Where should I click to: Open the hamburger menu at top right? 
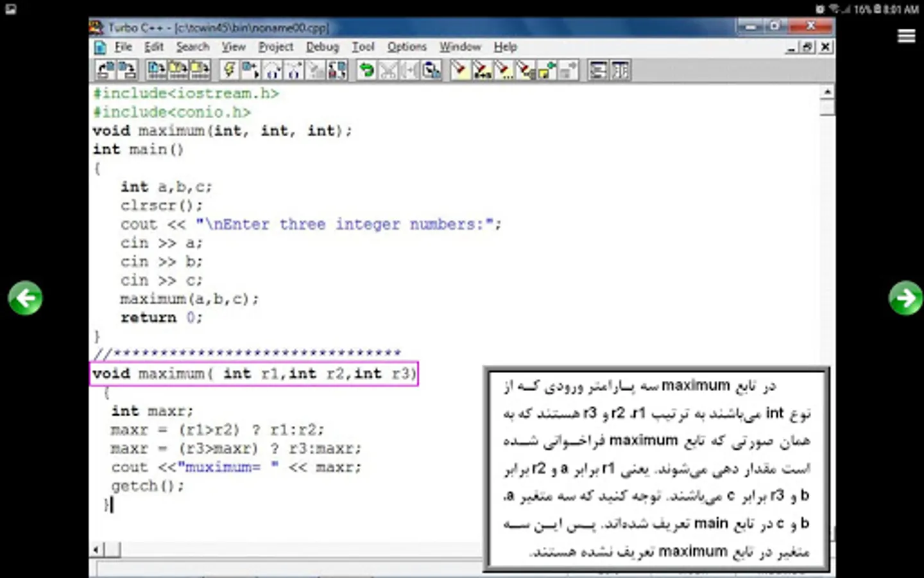[x=906, y=36]
